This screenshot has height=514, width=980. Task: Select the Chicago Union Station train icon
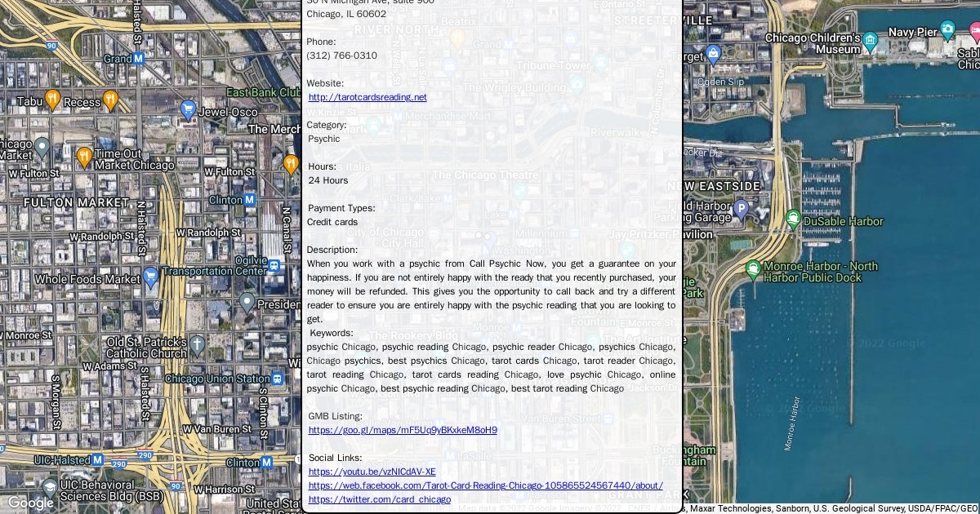[x=278, y=379]
